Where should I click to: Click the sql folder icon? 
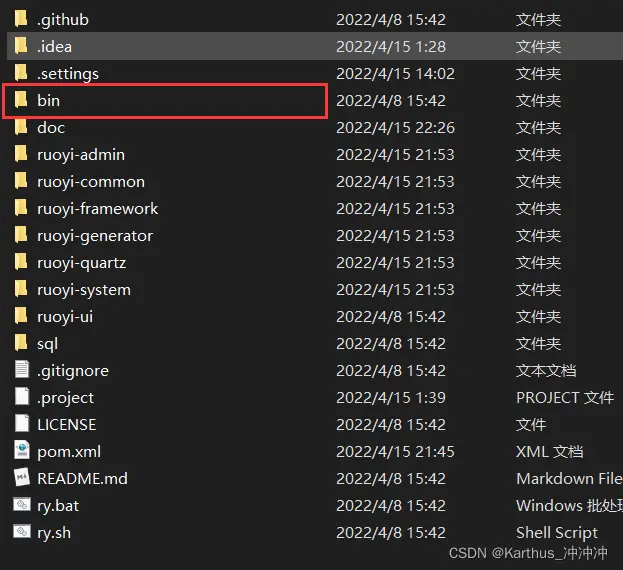(x=21, y=343)
